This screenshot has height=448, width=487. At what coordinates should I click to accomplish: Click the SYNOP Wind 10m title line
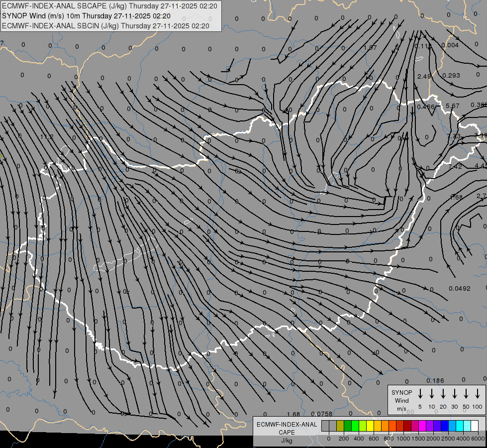pyautogui.click(x=86, y=16)
